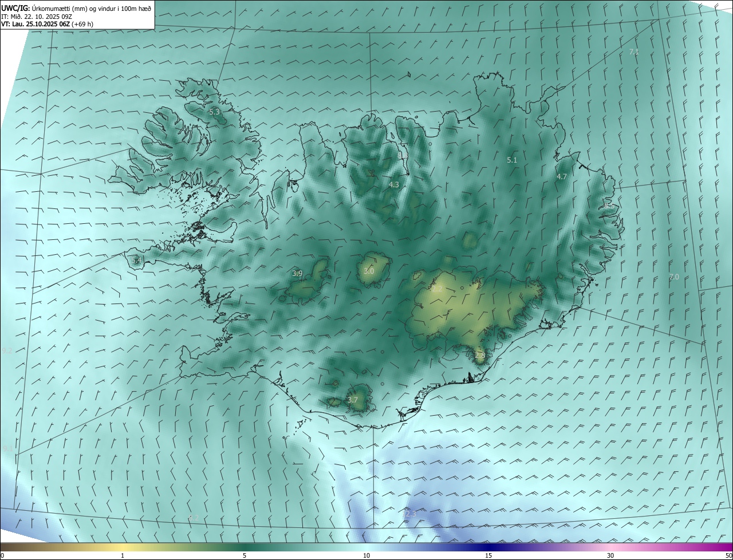Click the color scale label '0'
The width and height of the screenshot is (733, 560).
[2, 555]
